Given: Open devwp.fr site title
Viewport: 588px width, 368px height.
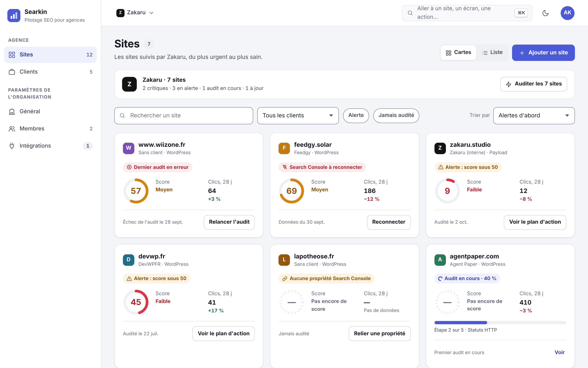Looking at the screenshot, I should click(152, 256).
